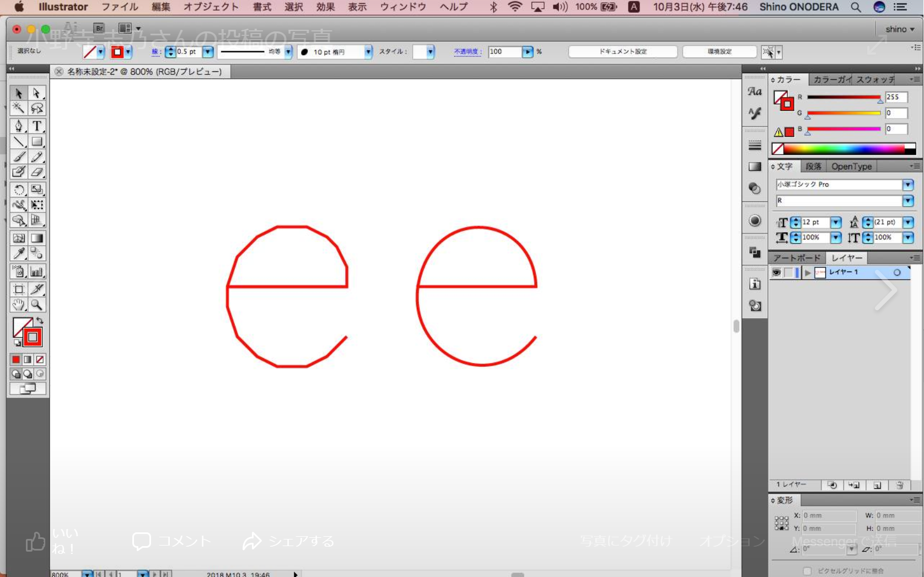
Task: Open the スタイル graphic style dropdown
Action: (x=430, y=52)
